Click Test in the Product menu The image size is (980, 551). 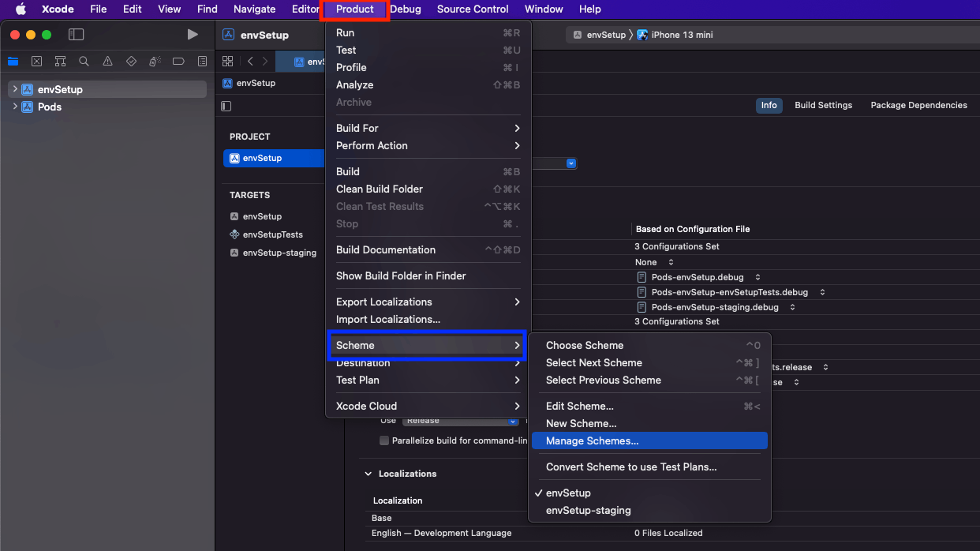428,50
